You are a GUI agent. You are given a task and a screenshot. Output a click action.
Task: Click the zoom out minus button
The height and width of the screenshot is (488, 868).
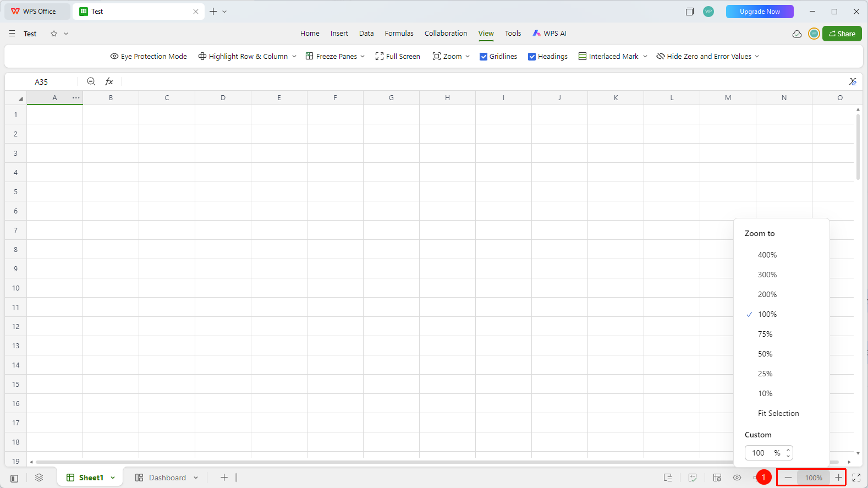click(788, 478)
